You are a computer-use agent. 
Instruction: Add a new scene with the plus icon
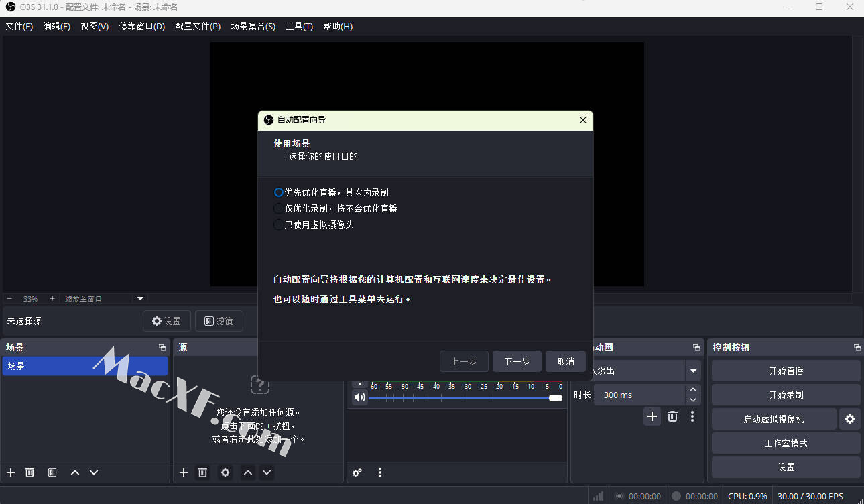click(11, 472)
